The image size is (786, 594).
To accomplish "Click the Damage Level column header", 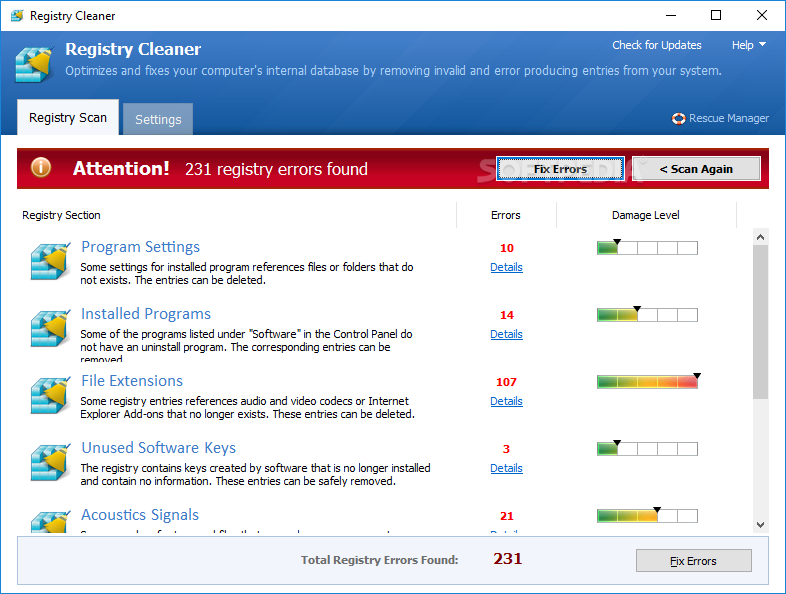I will coord(646,215).
